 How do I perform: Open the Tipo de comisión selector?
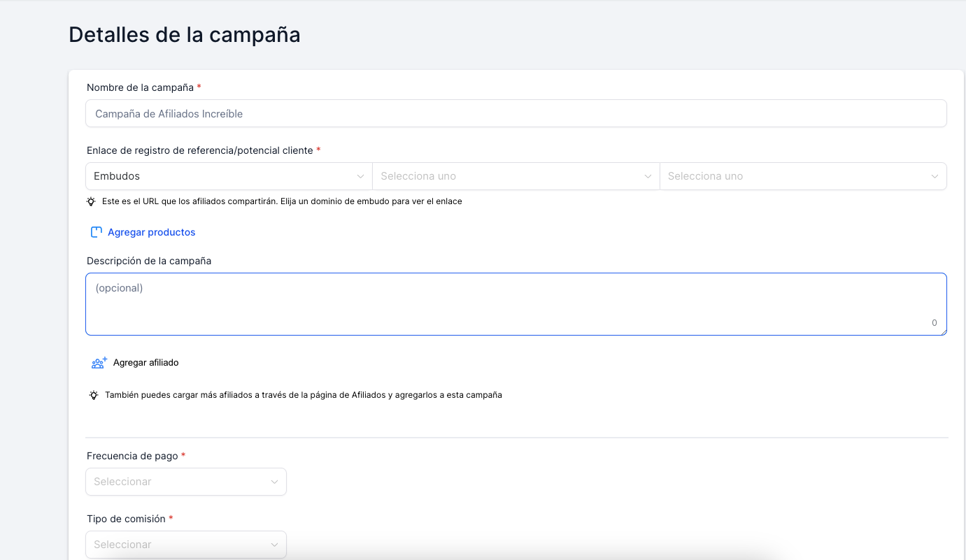pos(185,545)
